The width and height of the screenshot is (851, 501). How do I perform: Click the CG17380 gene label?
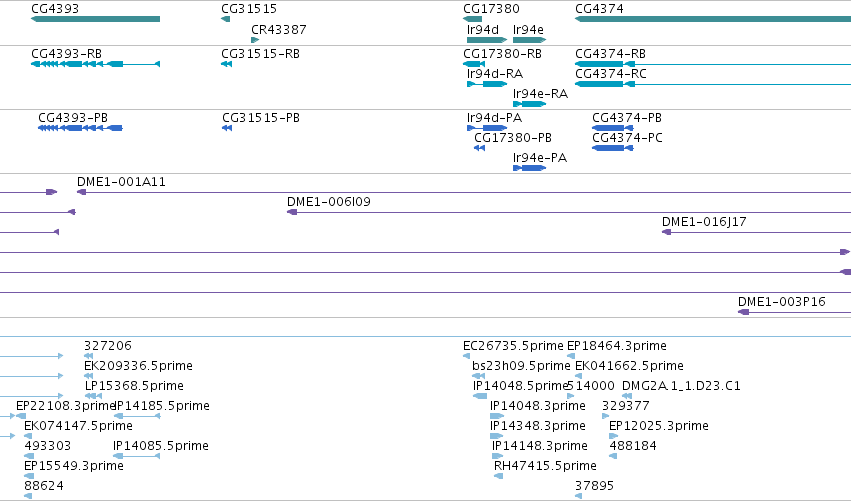(x=491, y=9)
